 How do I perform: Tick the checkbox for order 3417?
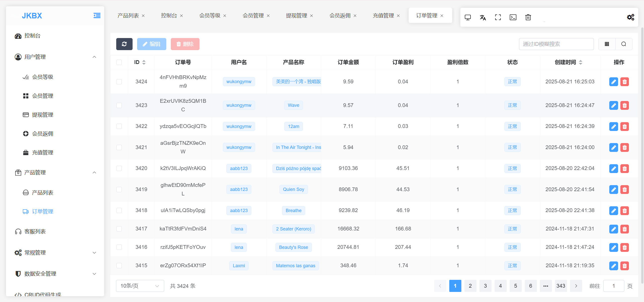119,229
